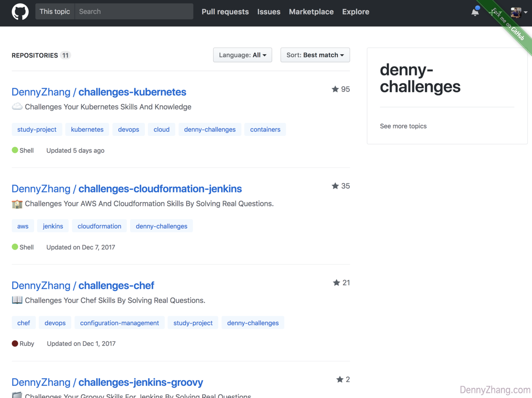Open the GitHub home logo
Image resolution: width=532 pixels, height=398 pixels.
(x=20, y=12)
